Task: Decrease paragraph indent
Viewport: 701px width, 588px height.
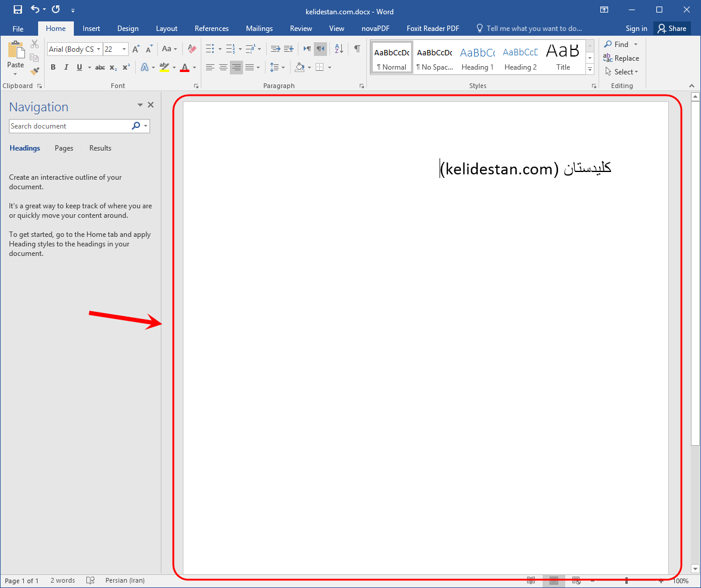Action: click(275, 49)
